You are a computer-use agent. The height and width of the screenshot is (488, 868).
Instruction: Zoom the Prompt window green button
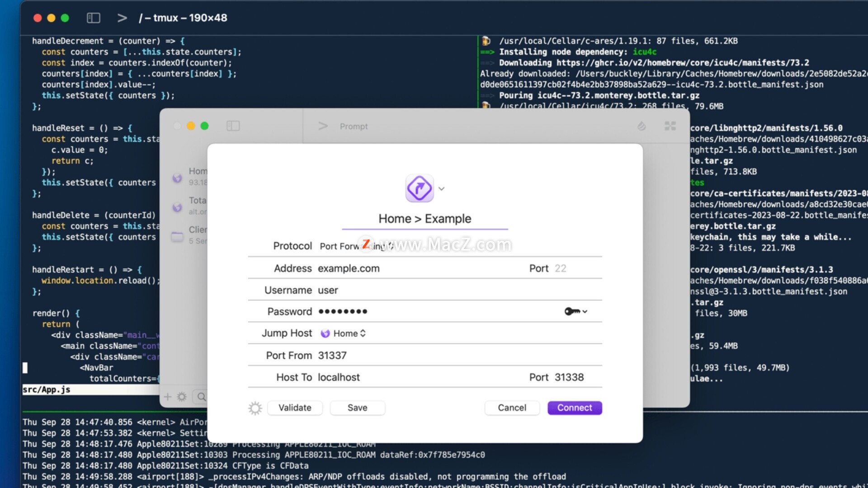[204, 126]
